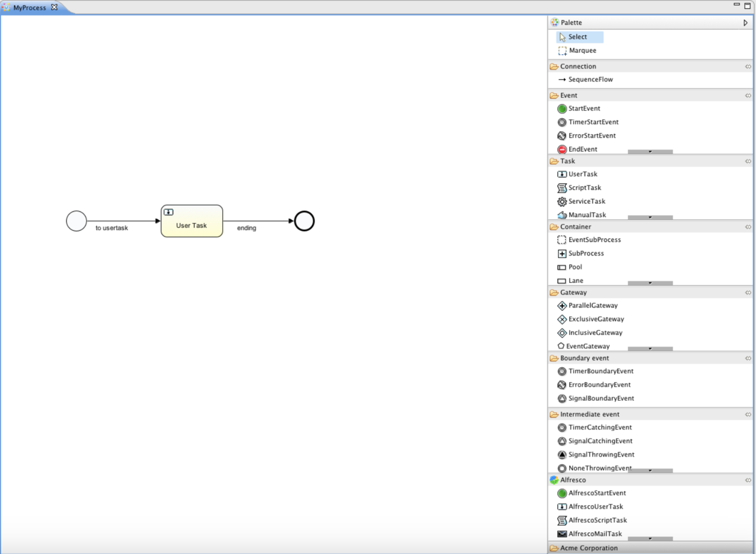This screenshot has width=756, height=554.
Task: Collapse the Task palette drawer
Action: point(568,161)
